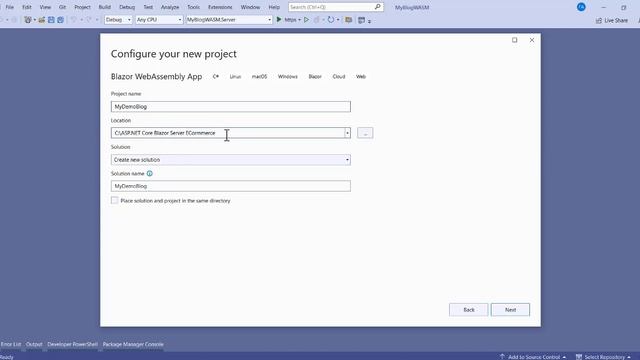
Task: Click the browse location ellipsis button
Action: pyautogui.click(x=365, y=133)
